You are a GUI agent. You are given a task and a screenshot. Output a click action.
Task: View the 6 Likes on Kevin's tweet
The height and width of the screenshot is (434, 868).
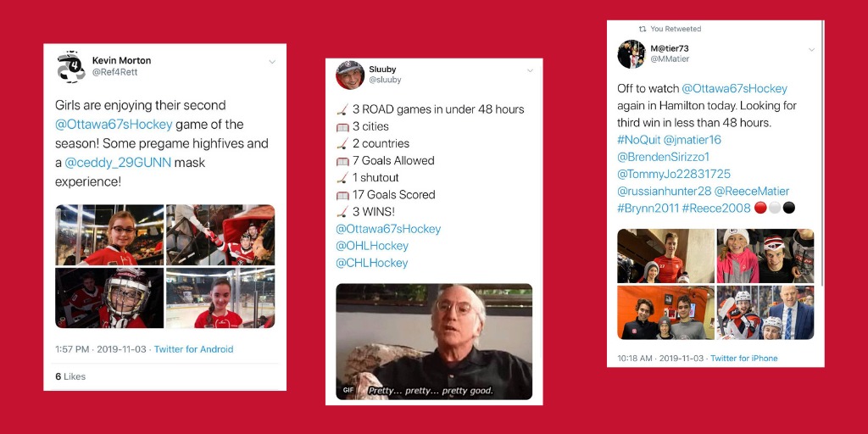coord(70,376)
